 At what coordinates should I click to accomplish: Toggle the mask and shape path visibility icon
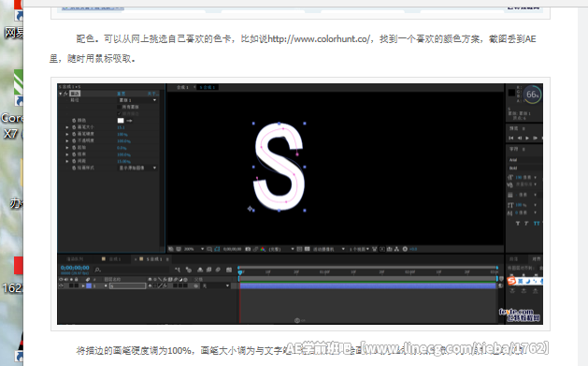(x=217, y=249)
